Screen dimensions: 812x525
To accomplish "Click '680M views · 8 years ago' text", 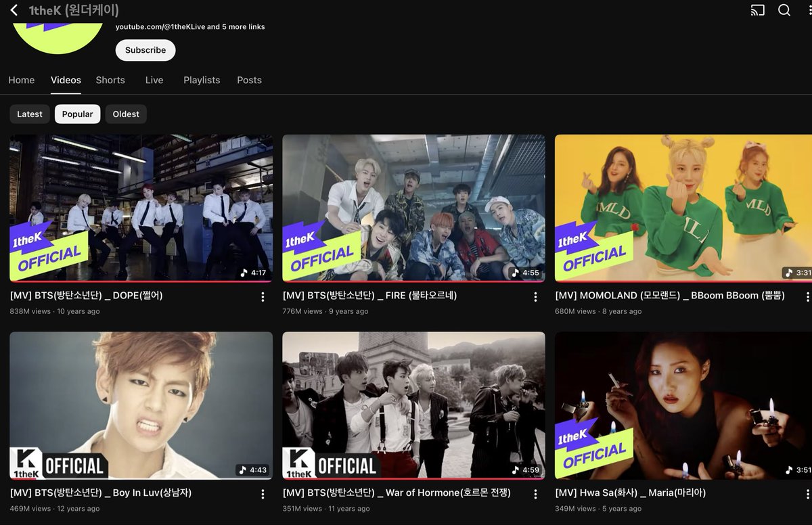I will coord(598,311).
